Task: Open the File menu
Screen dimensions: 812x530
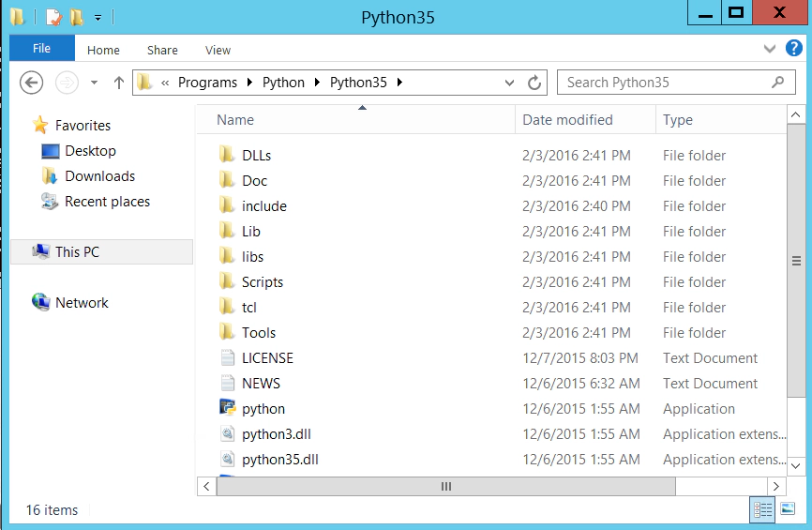Action: pyautogui.click(x=42, y=48)
